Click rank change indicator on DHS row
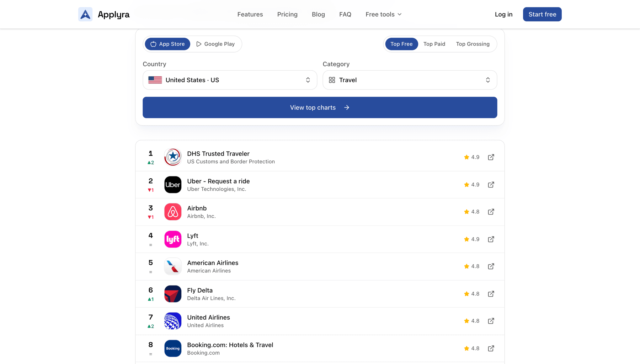This screenshot has height=364, width=640. [x=151, y=163]
